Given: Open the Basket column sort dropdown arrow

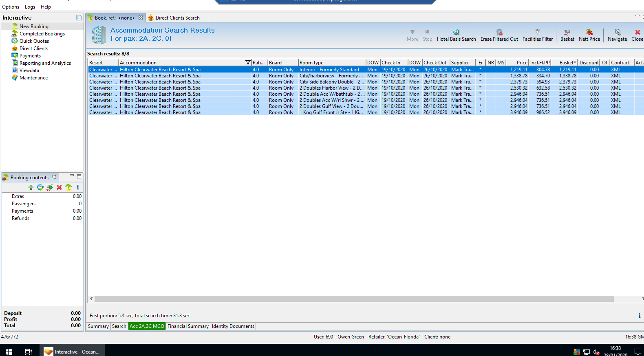Looking at the screenshot, I should pos(575,63).
